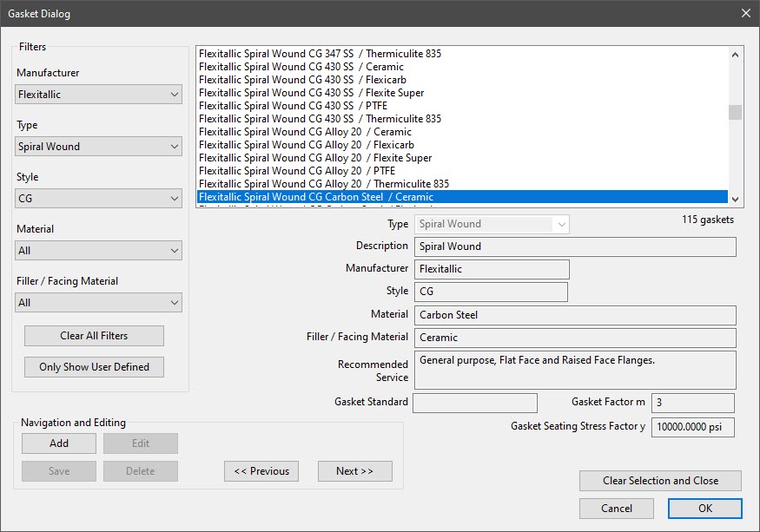
Task: Close the Gasket Dialog window
Action: coord(746,13)
